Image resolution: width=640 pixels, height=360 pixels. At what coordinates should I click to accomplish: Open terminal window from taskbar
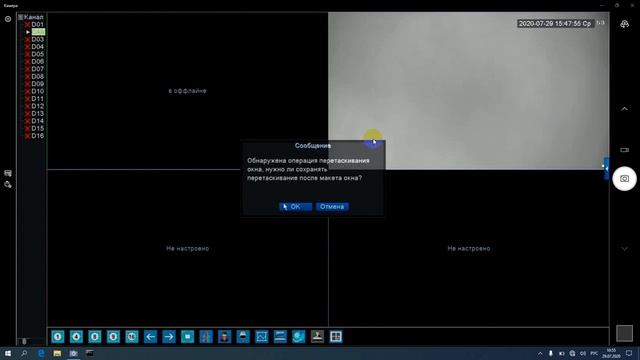click(x=89, y=353)
